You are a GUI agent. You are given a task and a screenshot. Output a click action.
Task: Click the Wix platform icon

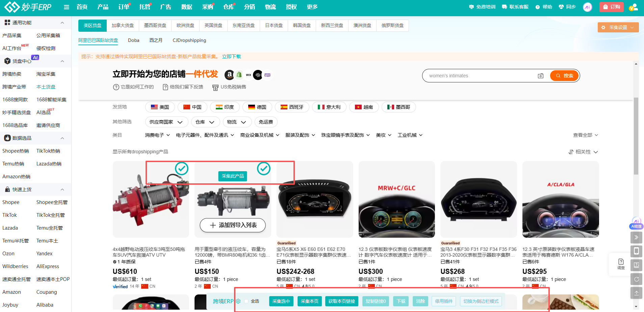[249, 75]
